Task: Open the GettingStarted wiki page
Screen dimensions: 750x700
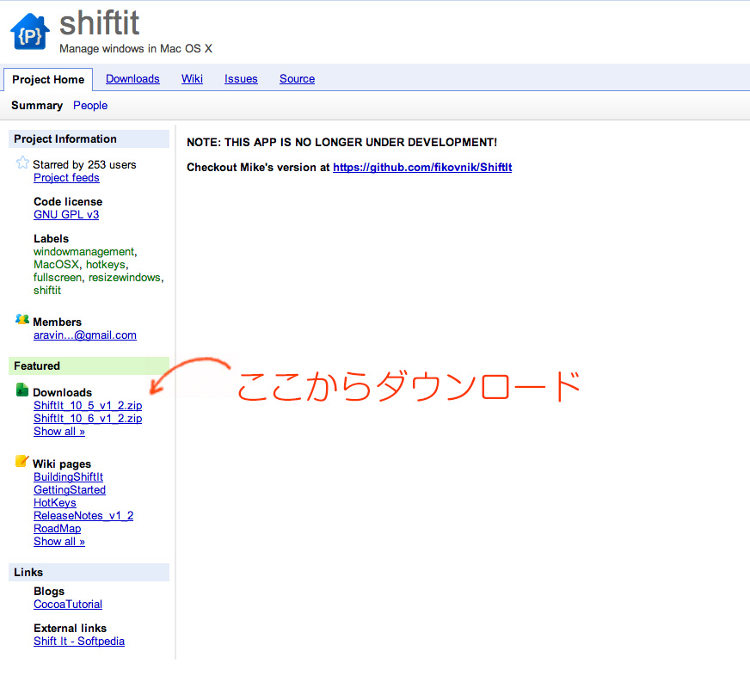Action: click(70, 489)
